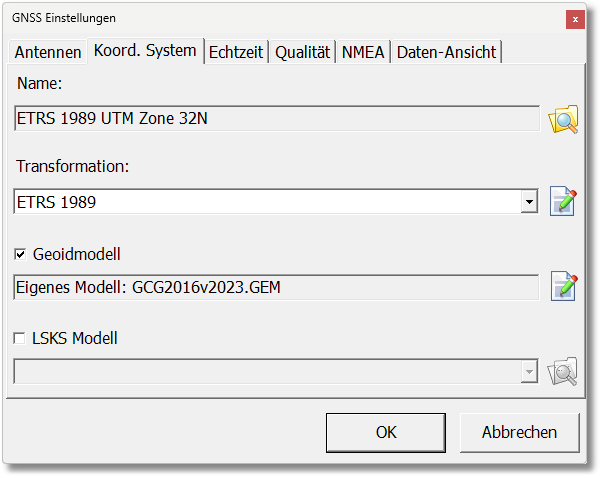
Task: Click the edit icon beside Transformation dropdown
Action: 564,202
